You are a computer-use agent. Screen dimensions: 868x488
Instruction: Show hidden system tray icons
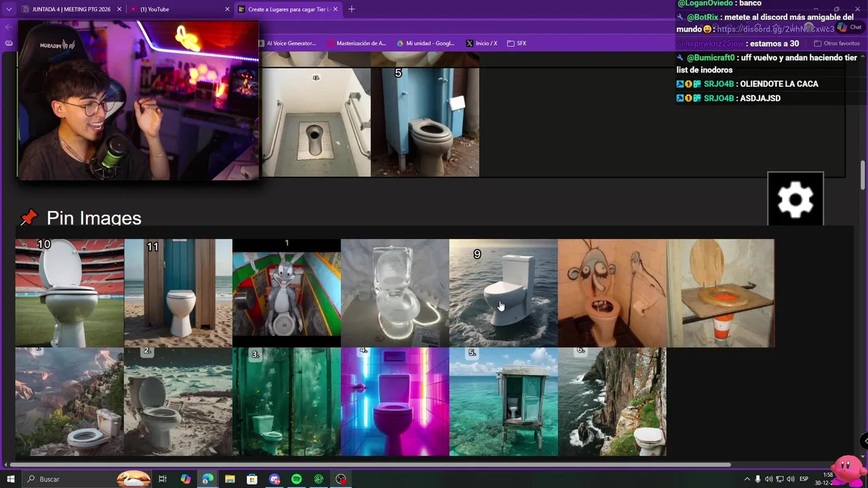(x=747, y=479)
